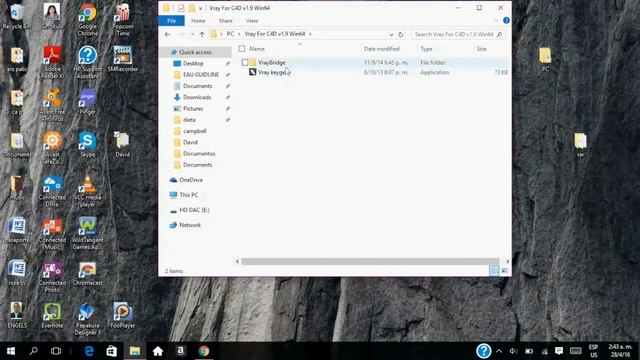
Task: Open the Evernote desktop icon
Action: click(52, 315)
